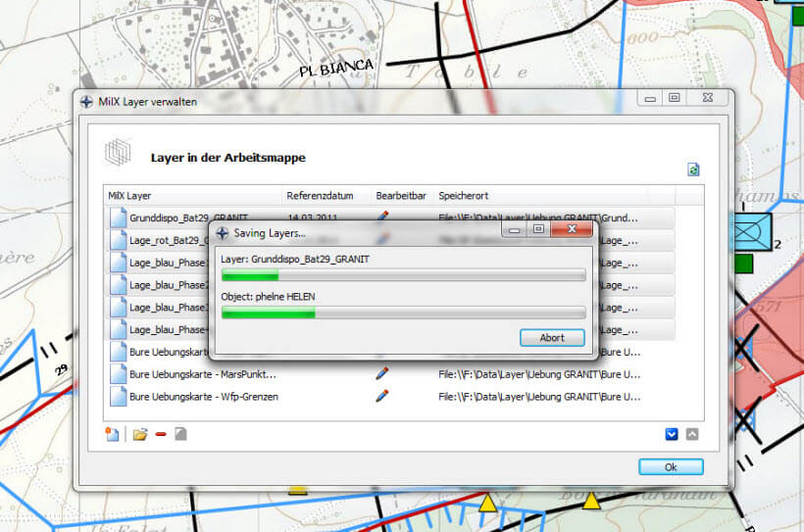Maximize the Saving Layers dialog
The width and height of the screenshot is (804, 532).
(538, 229)
